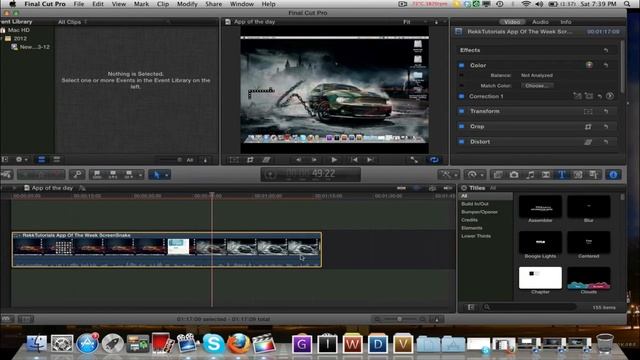
Task: Open the Titles browser T icon
Action: tap(562, 175)
